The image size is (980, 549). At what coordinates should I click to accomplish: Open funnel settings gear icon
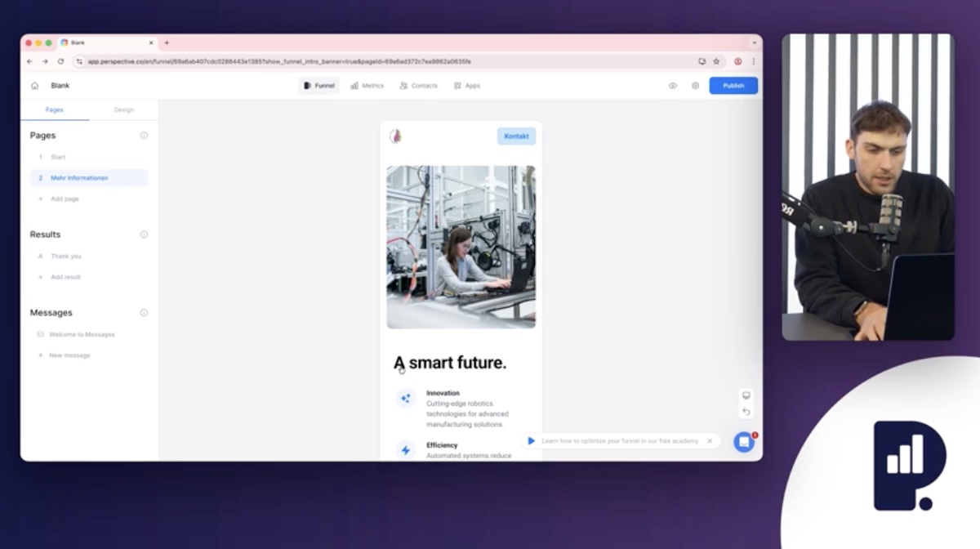tap(695, 86)
